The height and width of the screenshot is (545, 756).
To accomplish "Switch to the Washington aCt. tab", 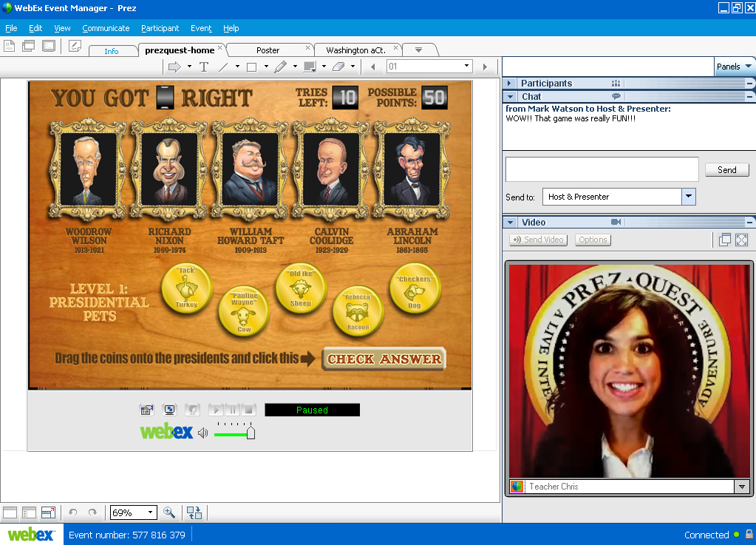I will pyautogui.click(x=355, y=50).
